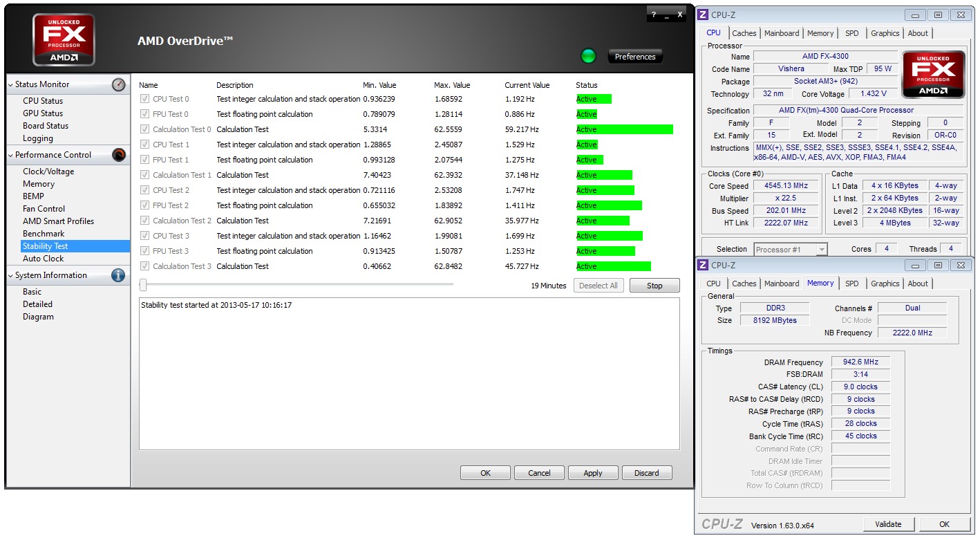Open About tab in lower CPU-Z Memory window

click(918, 284)
